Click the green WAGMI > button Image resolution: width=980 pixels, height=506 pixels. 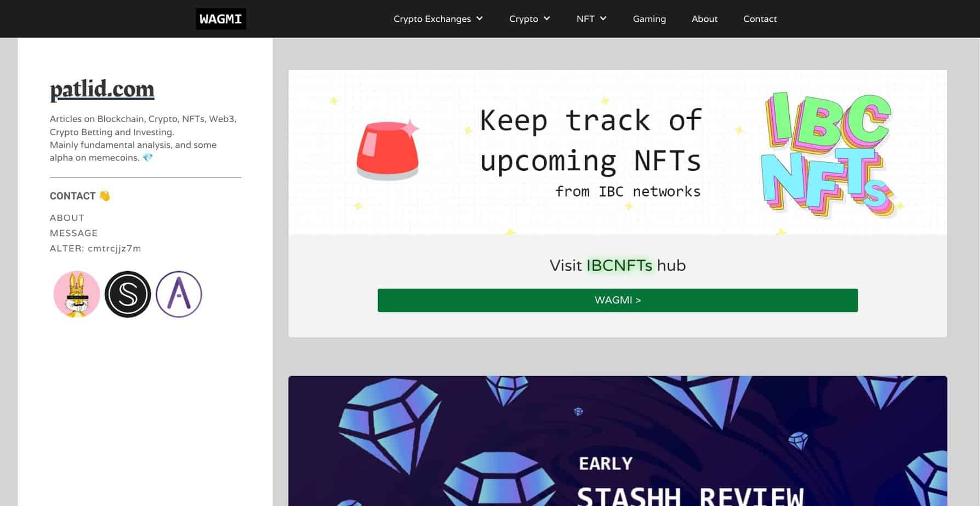[618, 300]
